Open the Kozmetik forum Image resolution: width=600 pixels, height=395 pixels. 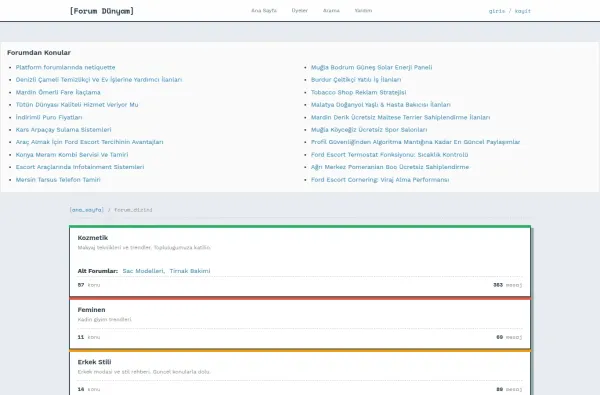click(93, 238)
